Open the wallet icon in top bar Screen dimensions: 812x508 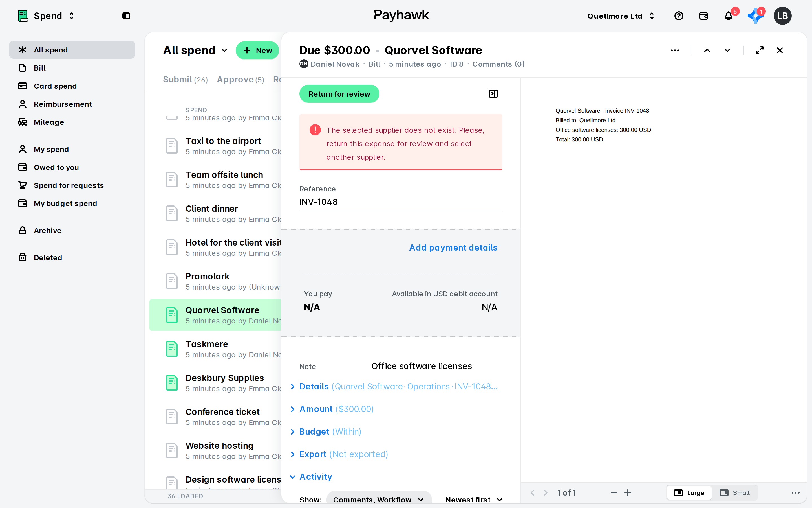(704, 16)
